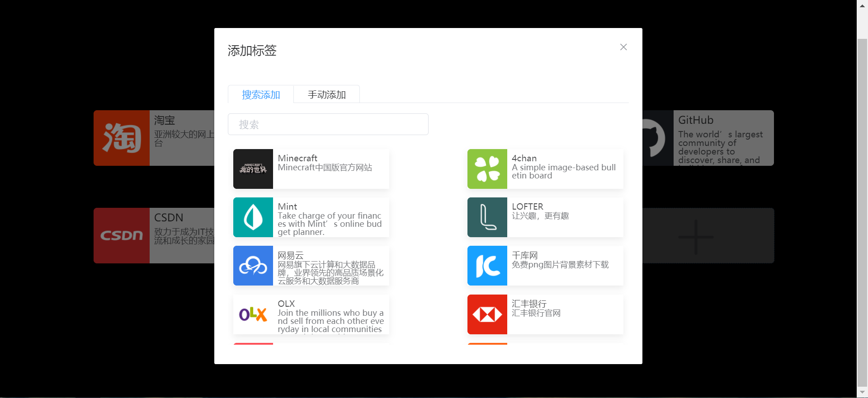Image resolution: width=868 pixels, height=398 pixels.
Task: Switch to the 搜索添加 tab
Action: click(261, 94)
